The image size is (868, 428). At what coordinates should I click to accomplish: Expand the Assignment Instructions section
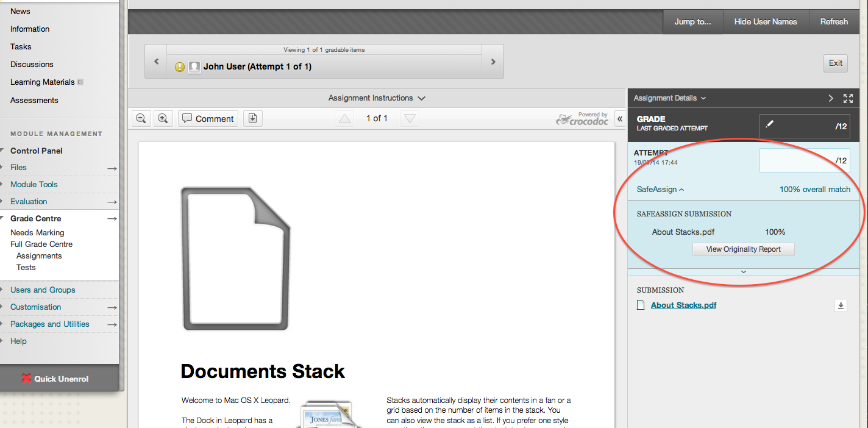377,98
